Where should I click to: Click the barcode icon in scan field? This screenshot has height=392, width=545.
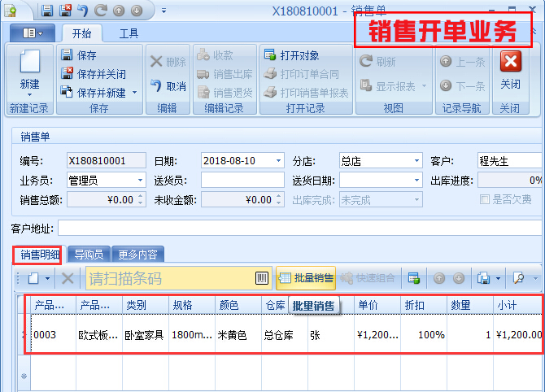click(x=261, y=278)
